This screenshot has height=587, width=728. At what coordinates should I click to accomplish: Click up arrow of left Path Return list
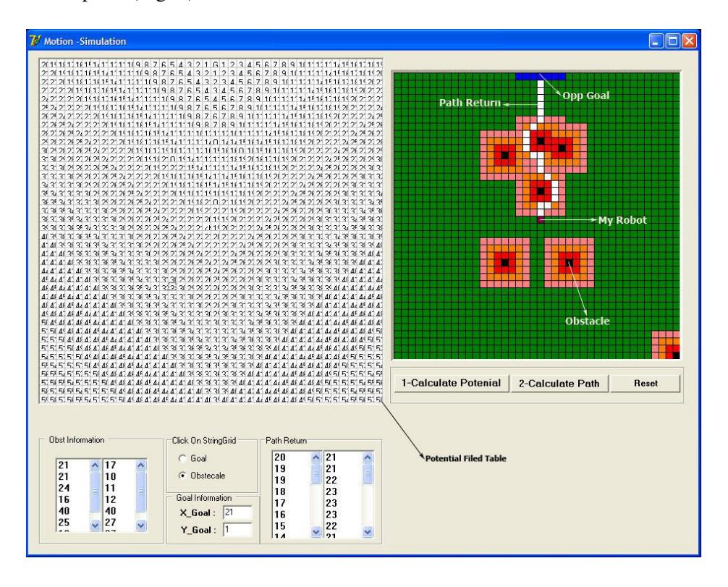tap(316, 457)
